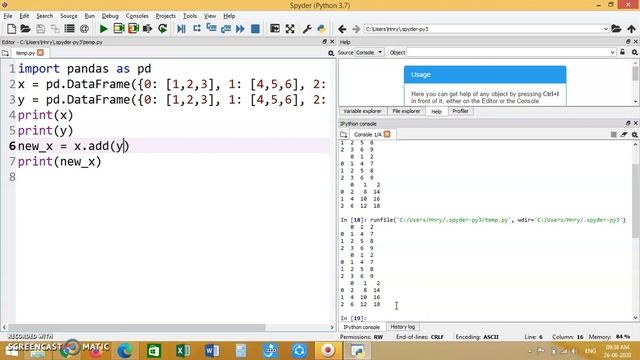Viewport: 640px width, 360px height.
Task: Open Excel from the Windows taskbar
Action: (x=183, y=351)
